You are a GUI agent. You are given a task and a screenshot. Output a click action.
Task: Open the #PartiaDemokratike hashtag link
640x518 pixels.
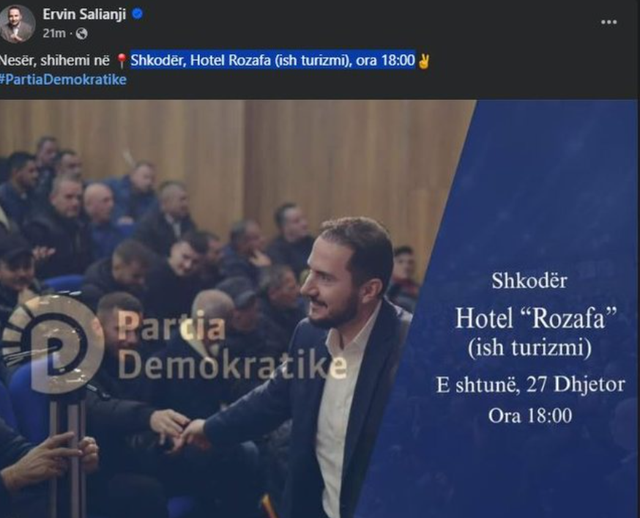(x=63, y=79)
